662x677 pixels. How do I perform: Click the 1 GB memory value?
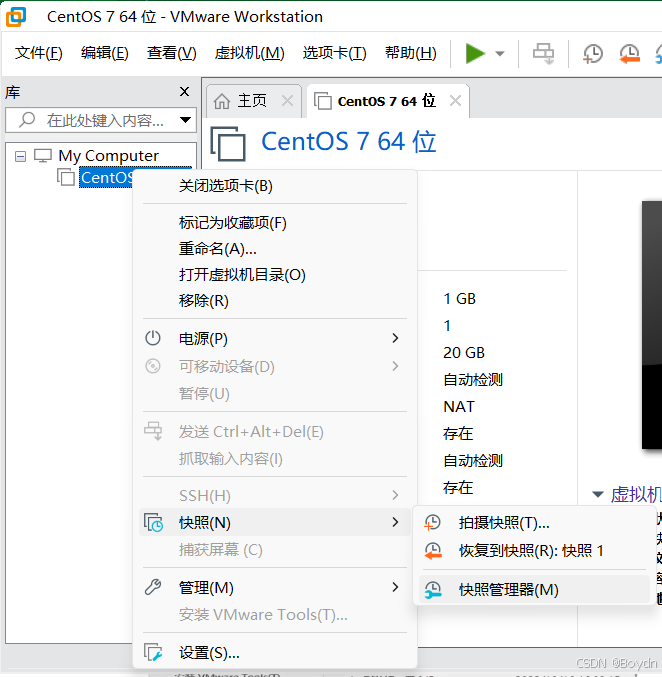[x=459, y=298]
